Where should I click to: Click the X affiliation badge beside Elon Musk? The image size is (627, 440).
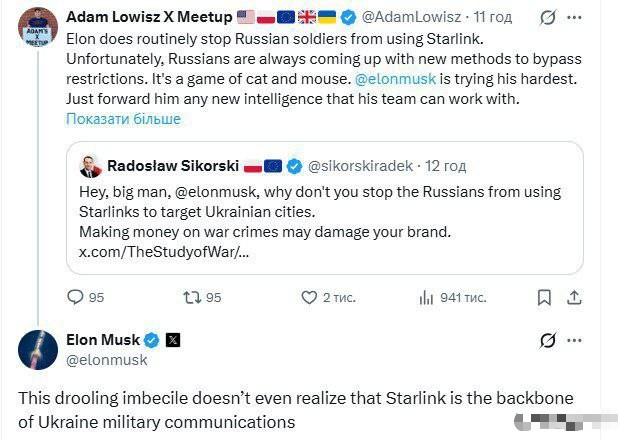point(173,340)
